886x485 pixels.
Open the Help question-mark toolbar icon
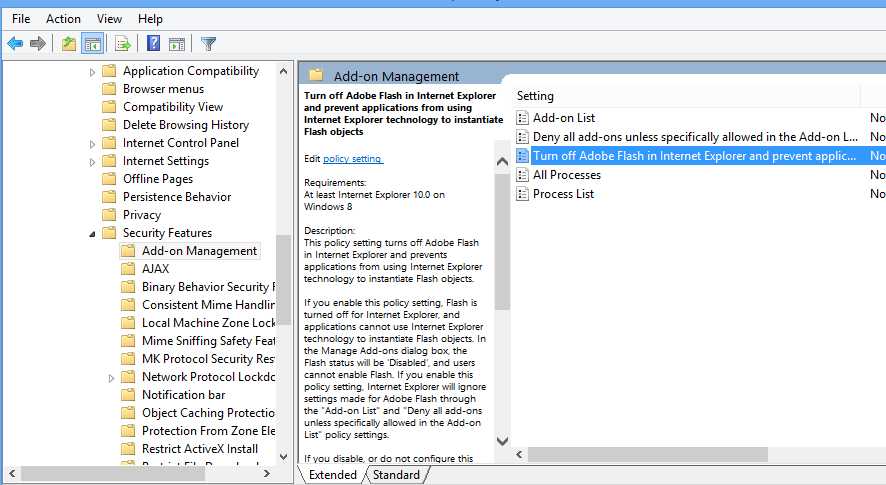(x=153, y=43)
